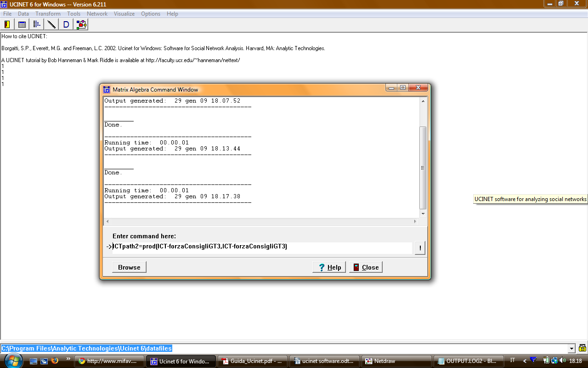588x368 pixels.
Task: Click Firefox quick launch icon
Action: click(x=55, y=361)
